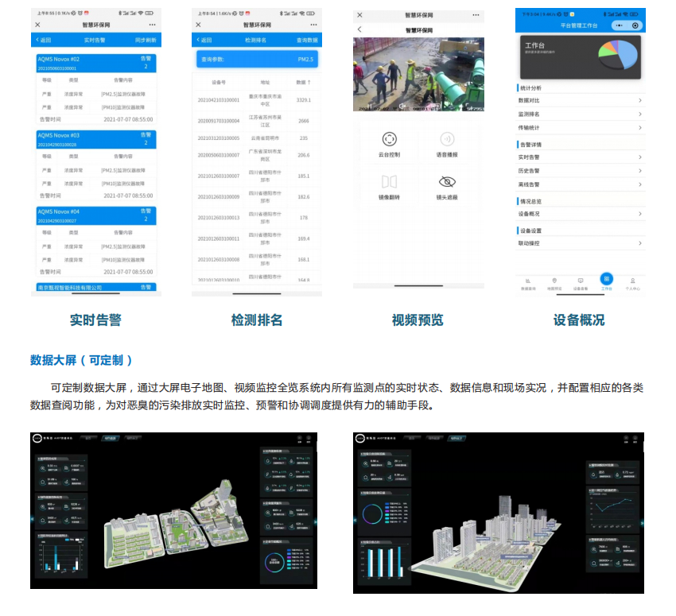The image size is (676, 616).
Task: Close the 实时告警 mini-program with the X icon
Action: pyautogui.click(x=37, y=25)
